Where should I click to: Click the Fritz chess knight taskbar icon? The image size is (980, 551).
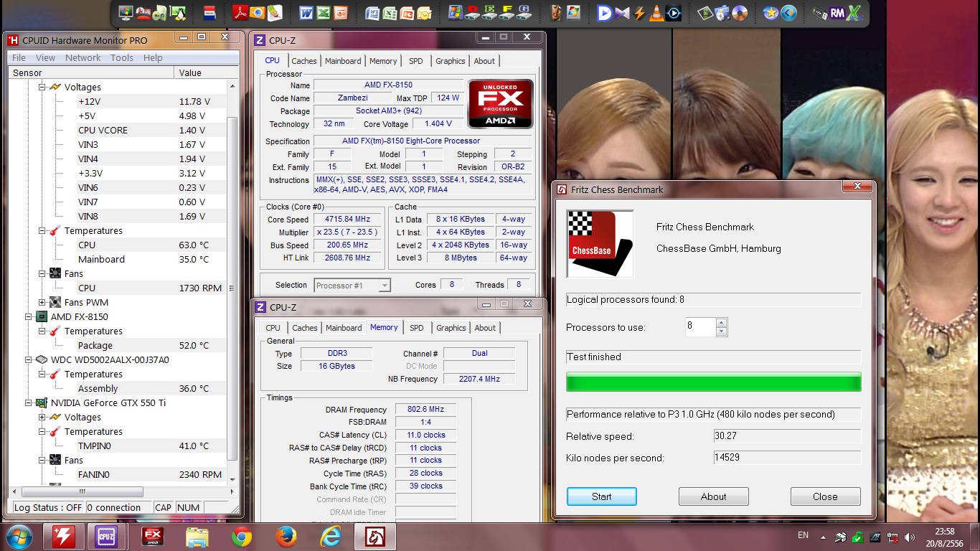click(376, 536)
